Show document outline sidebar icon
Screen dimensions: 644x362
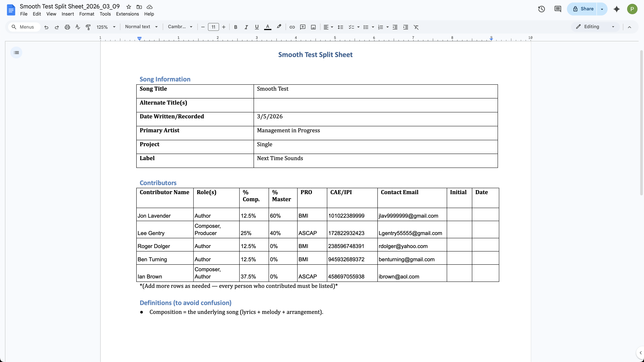16,52
